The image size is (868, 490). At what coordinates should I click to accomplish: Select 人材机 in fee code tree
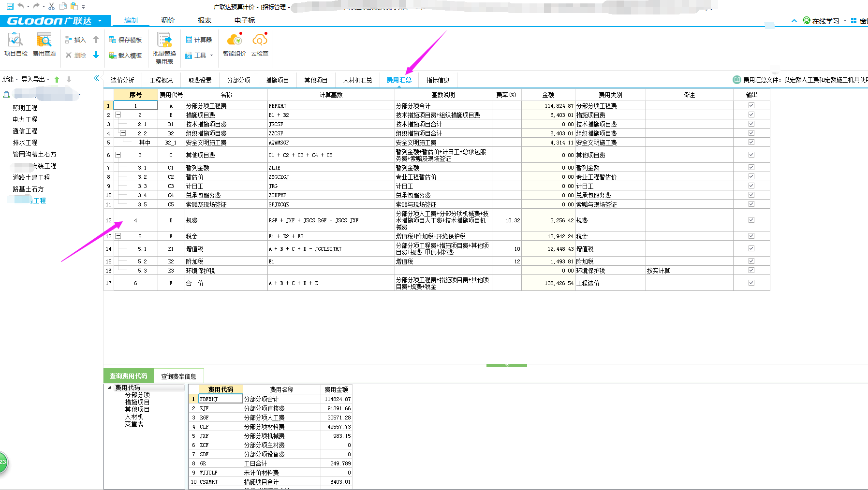(134, 417)
